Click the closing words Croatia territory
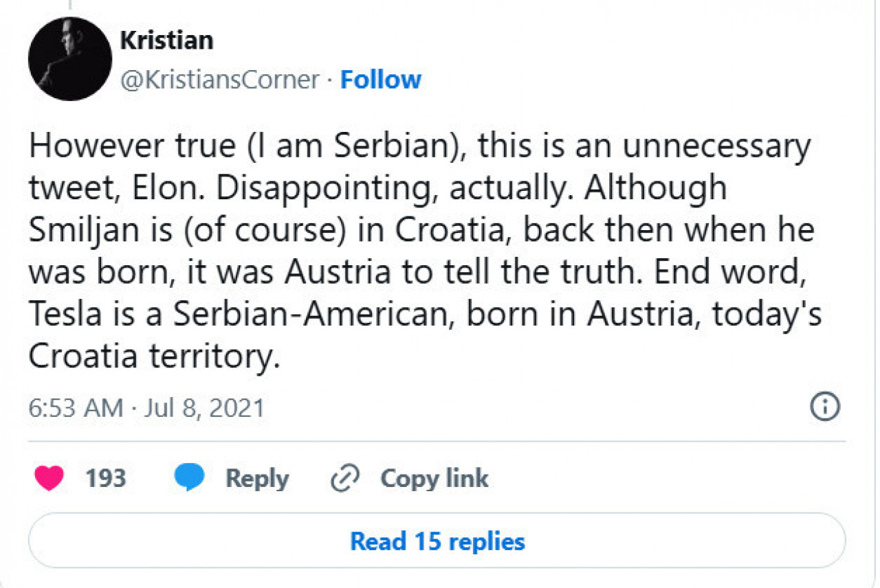 click(x=155, y=357)
